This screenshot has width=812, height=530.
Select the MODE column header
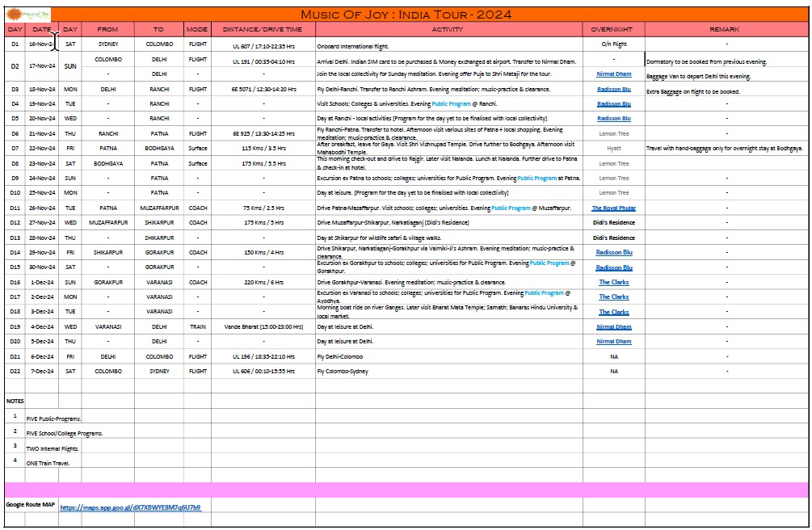click(x=197, y=30)
